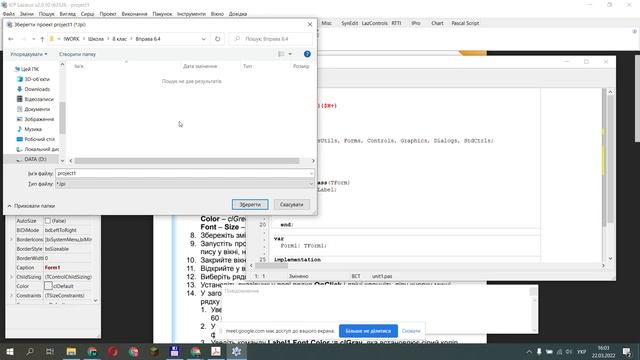Screen dimensions: 640x360
Task: Toggle the AutoSize checkbox in Object Inspector
Action: click(x=48, y=221)
